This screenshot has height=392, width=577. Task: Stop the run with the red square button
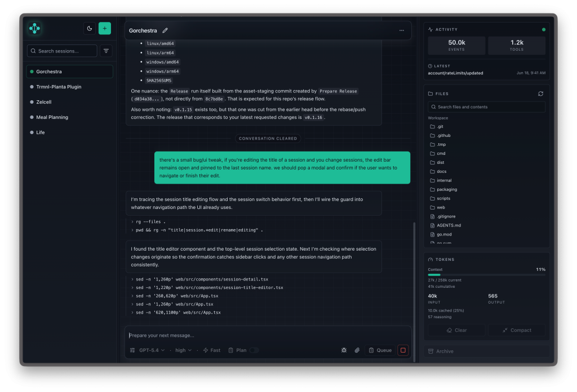[403, 350]
